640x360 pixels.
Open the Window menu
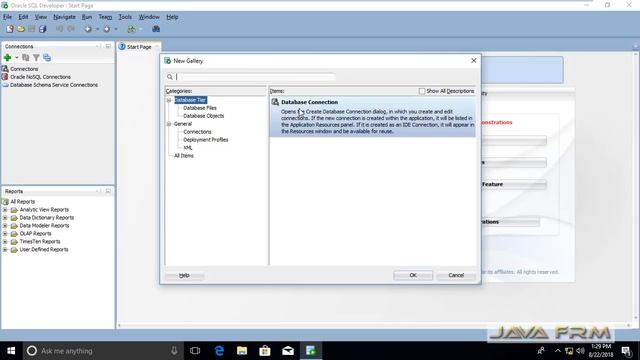[x=149, y=17]
